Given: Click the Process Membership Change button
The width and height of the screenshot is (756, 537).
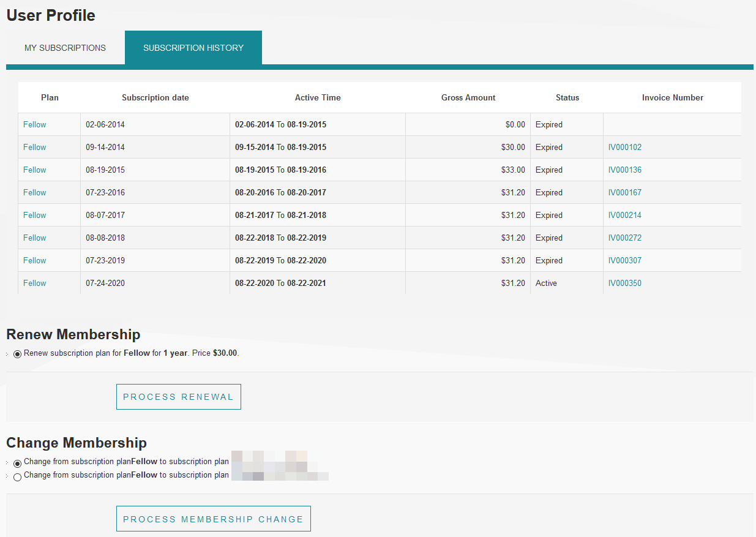Looking at the screenshot, I should click(x=214, y=519).
